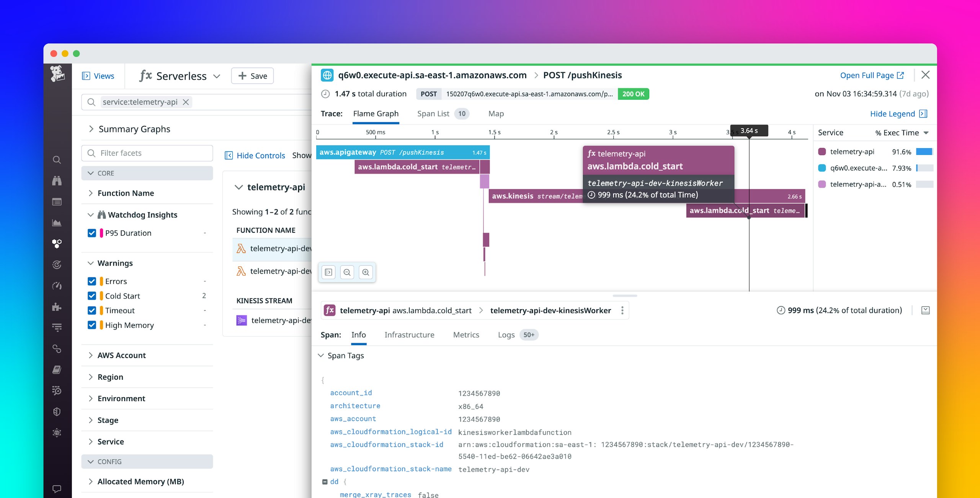980x498 pixels.
Task: Click the Save view button
Action: coord(252,75)
